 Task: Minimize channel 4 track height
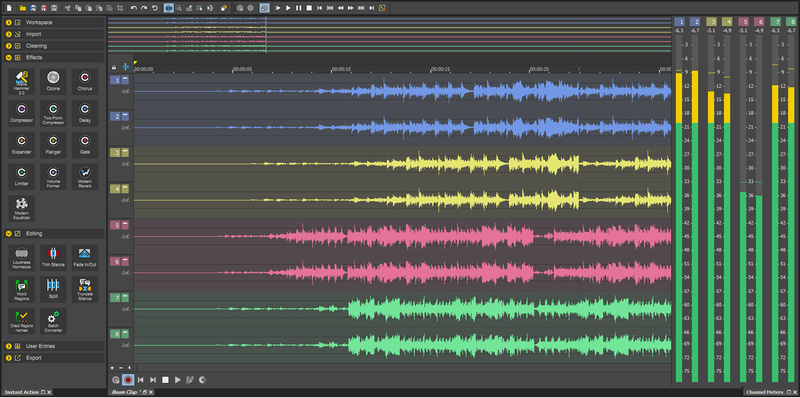click(125, 189)
